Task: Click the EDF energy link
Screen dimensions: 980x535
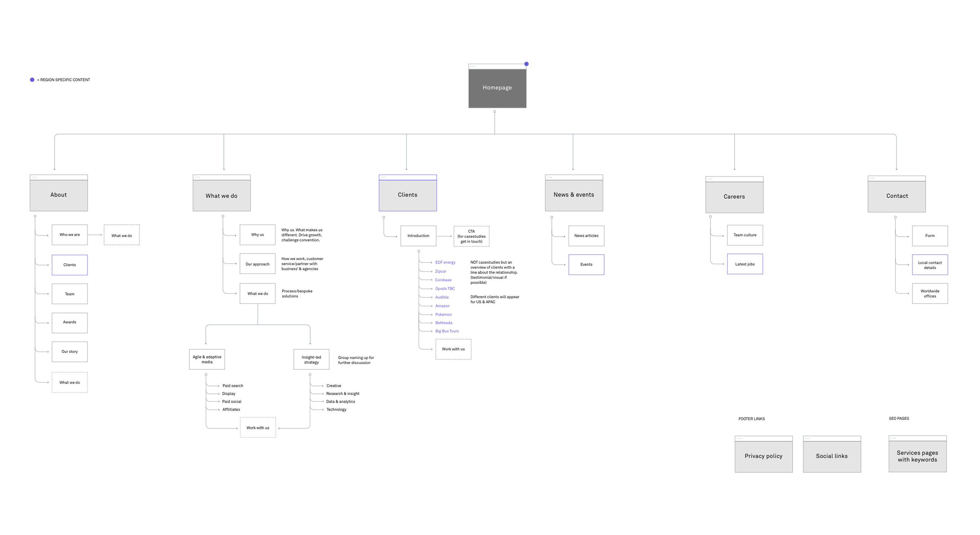Action: [445, 262]
